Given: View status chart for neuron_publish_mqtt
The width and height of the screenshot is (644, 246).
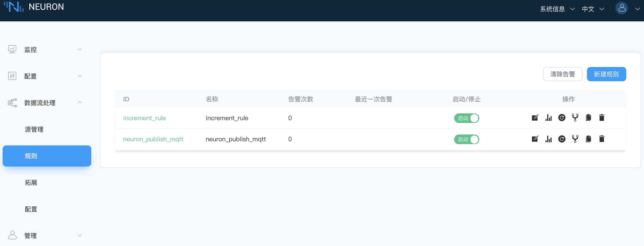Looking at the screenshot, I should pyautogui.click(x=549, y=139).
